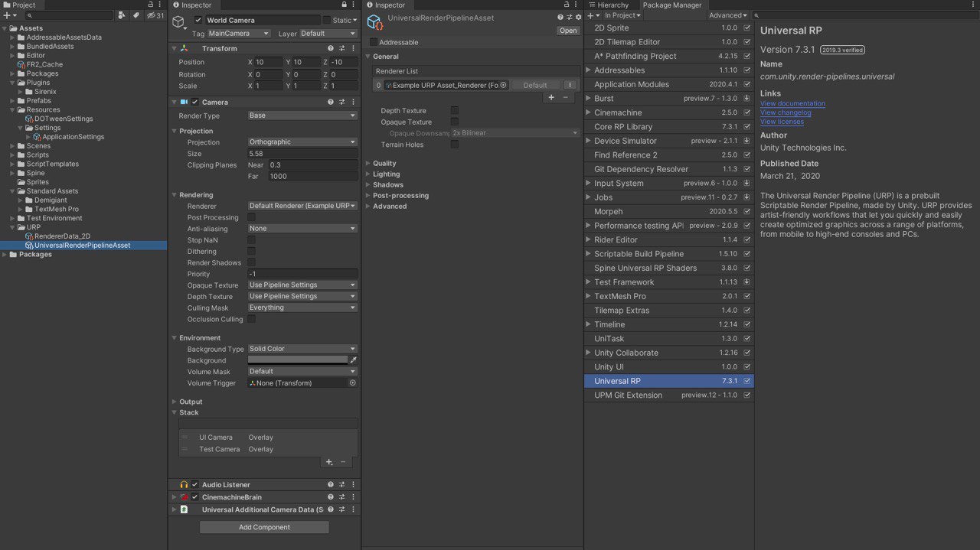Click Search by Type icon in Project panel

pyautogui.click(x=121, y=15)
